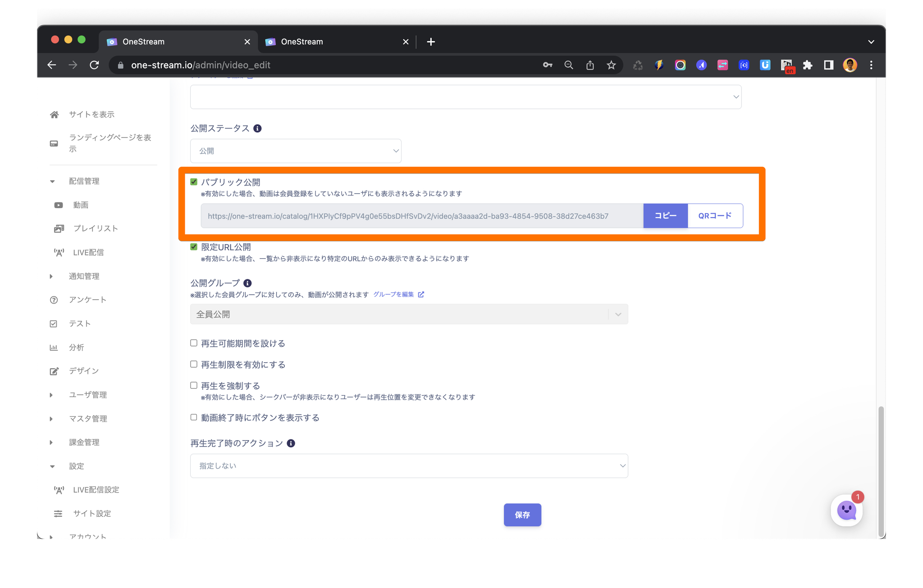923x588 pixels.
Task: Click the info icon next to 公開グループ
Action: pyautogui.click(x=247, y=283)
